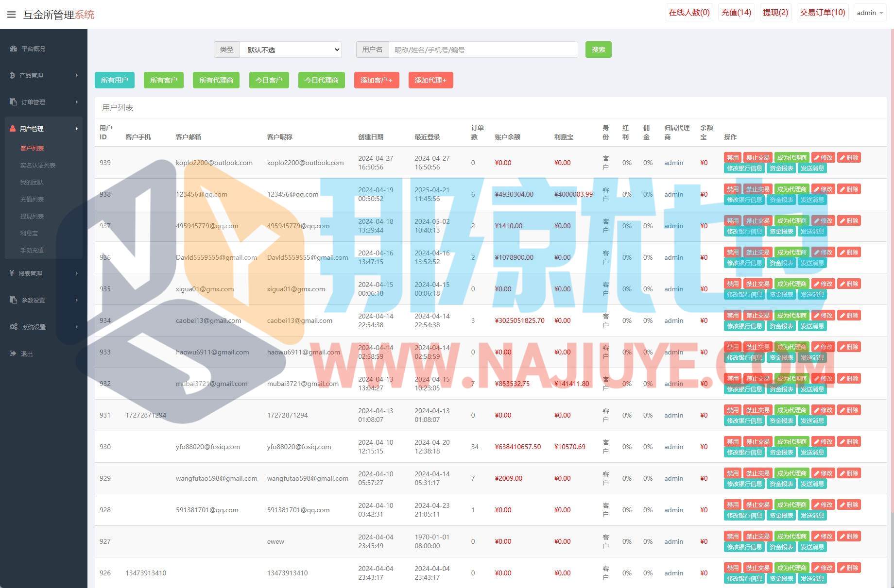Click the 报表管理 yen icon
The height and width of the screenshot is (588, 894).
[x=12, y=273]
